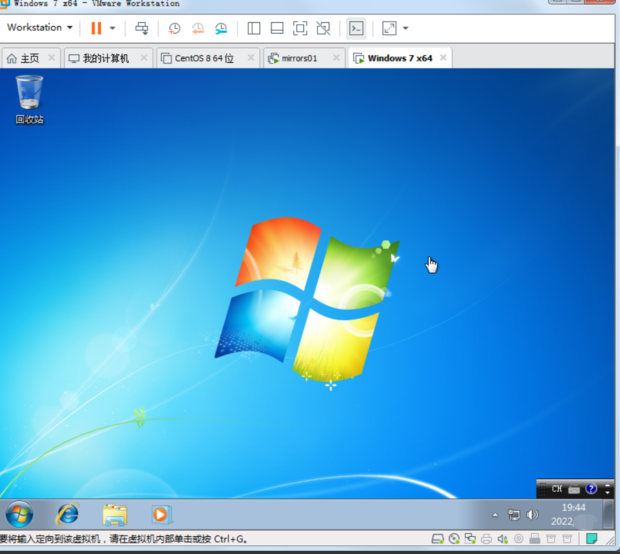
Task: Revert to the previous snapshot icon
Action: [198, 28]
